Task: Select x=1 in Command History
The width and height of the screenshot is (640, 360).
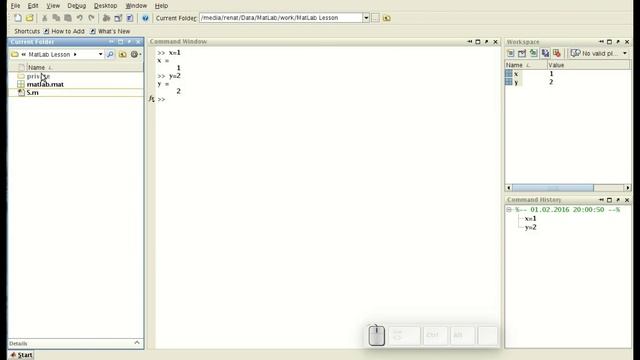Action: [x=531, y=218]
